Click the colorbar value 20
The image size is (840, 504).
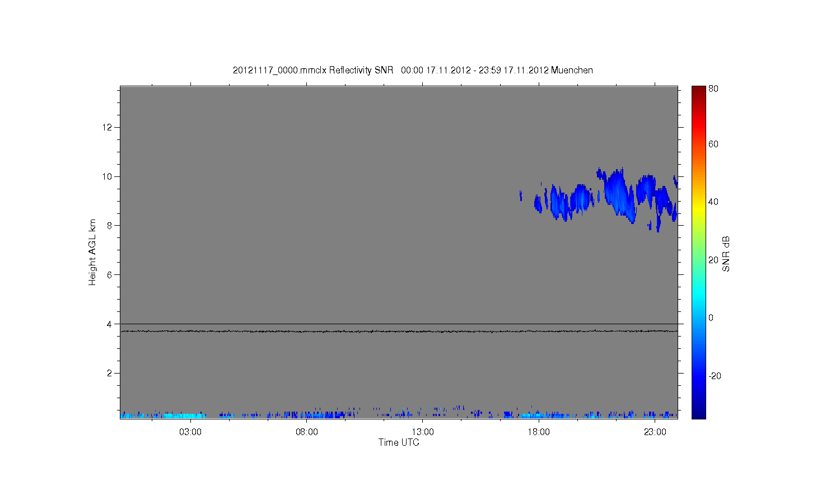click(713, 260)
